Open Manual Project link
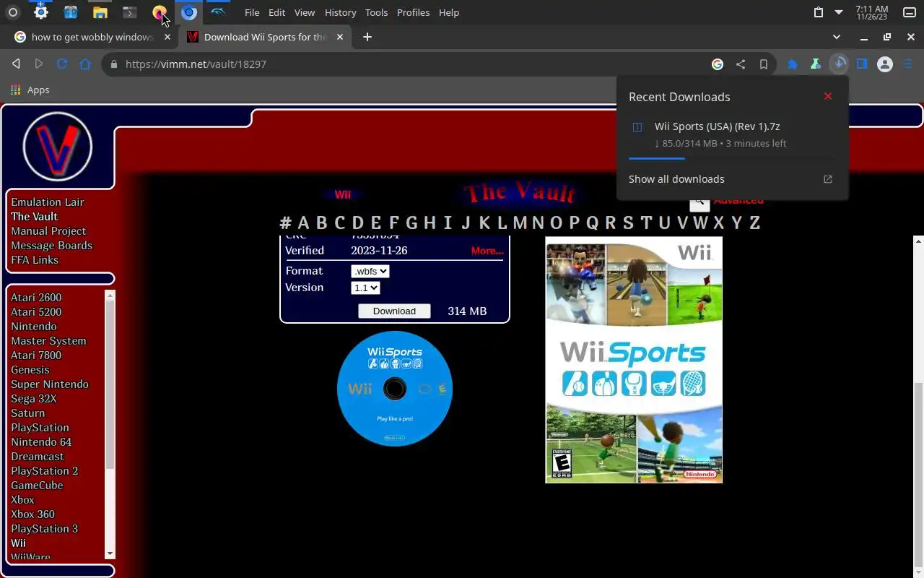Image resolution: width=924 pixels, height=578 pixels. pos(48,231)
